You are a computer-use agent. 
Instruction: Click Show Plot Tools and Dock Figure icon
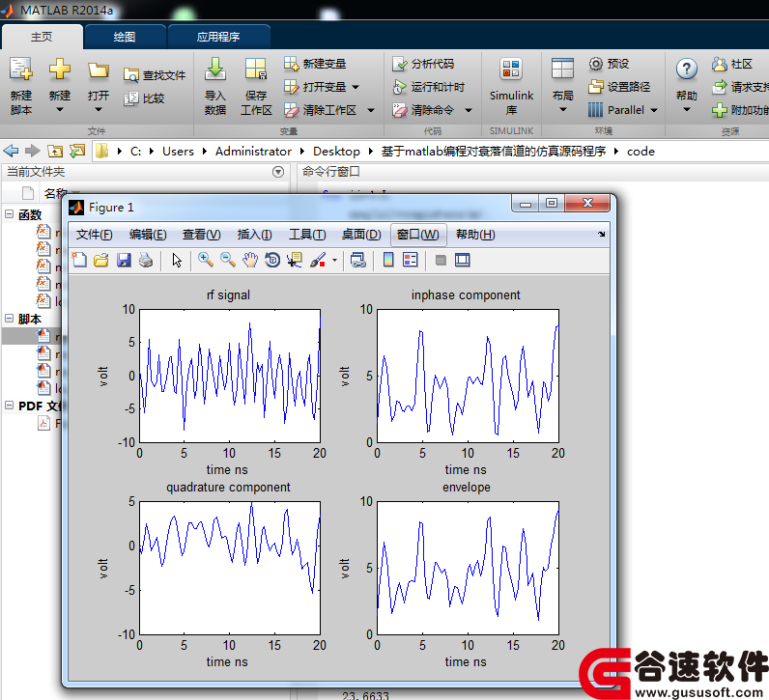click(462, 260)
